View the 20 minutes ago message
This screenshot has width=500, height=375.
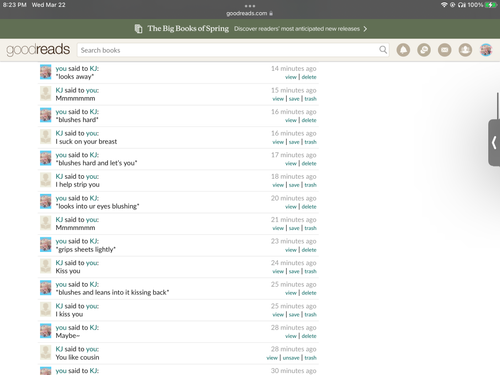[x=291, y=207]
